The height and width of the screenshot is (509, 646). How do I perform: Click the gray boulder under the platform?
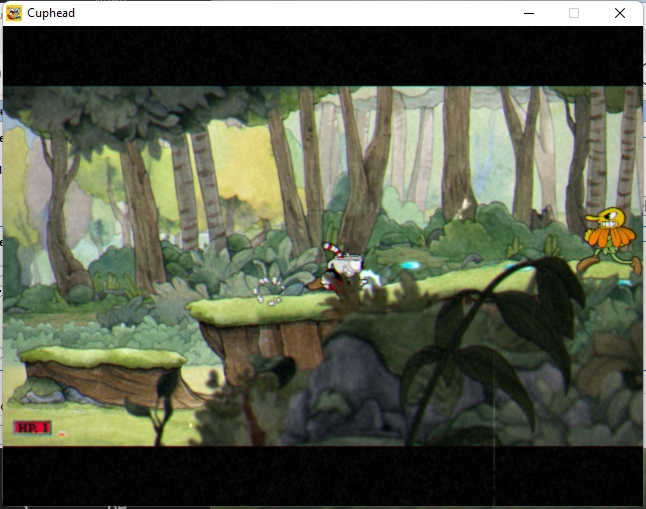(350, 370)
